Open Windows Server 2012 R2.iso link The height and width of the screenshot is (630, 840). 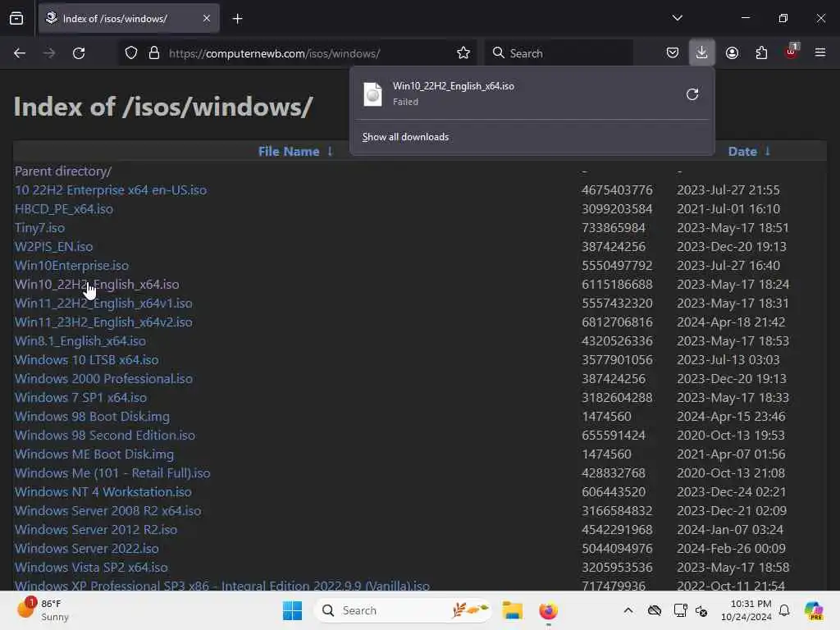tap(96, 529)
